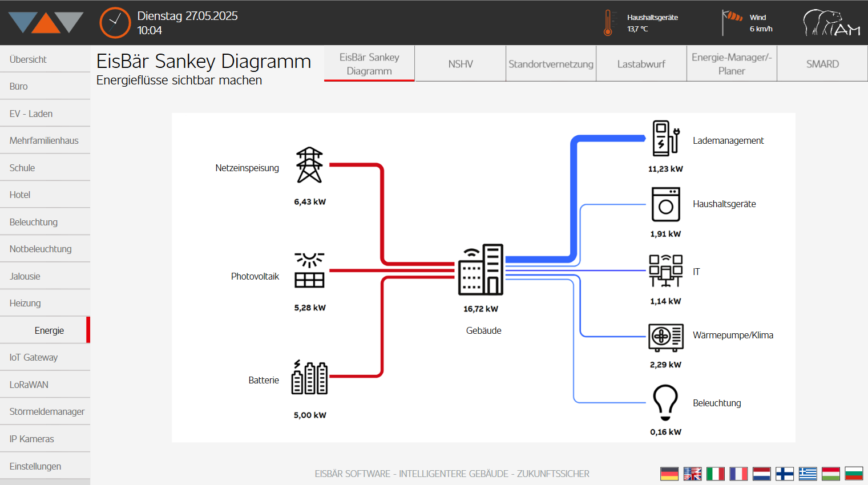Click the 11,23 kW charging value
868x485 pixels.
[x=665, y=169]
